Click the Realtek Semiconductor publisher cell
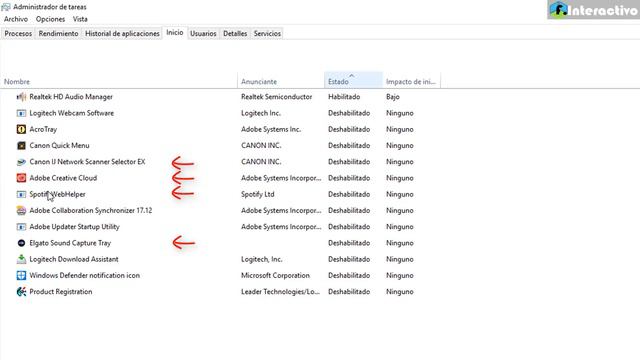 (x=276, y=97)
